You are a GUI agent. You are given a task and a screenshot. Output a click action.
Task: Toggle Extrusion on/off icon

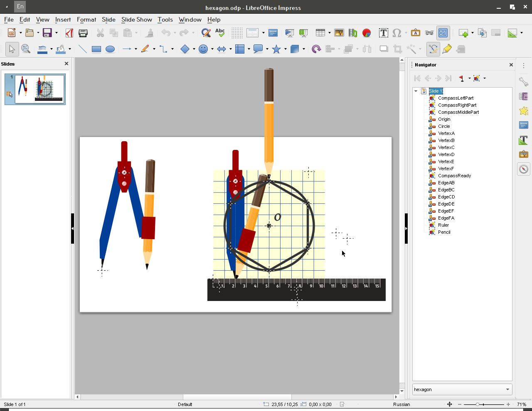pos(461,49)
